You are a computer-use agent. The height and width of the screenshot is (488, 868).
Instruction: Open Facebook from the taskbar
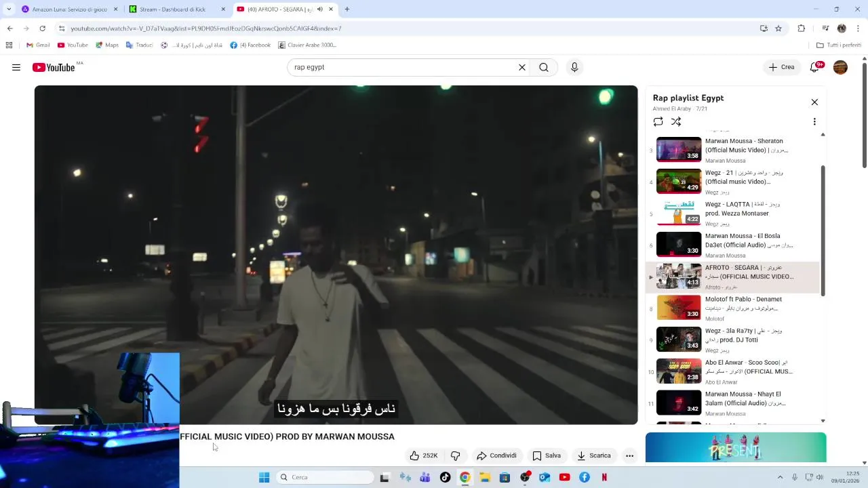584,477
